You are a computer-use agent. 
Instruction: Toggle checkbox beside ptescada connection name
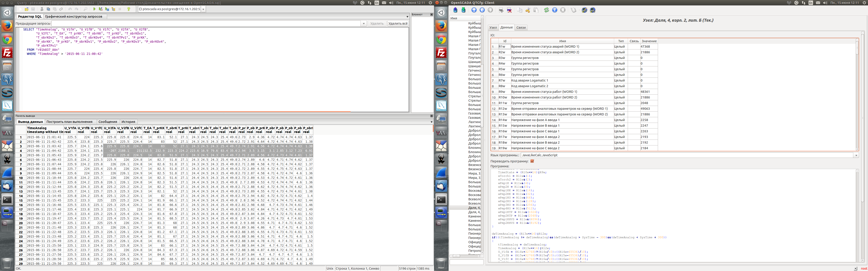(141, 9)
